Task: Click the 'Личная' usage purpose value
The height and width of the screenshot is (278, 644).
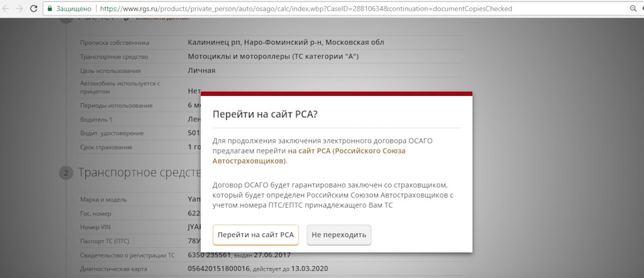Action: (201, 70)
